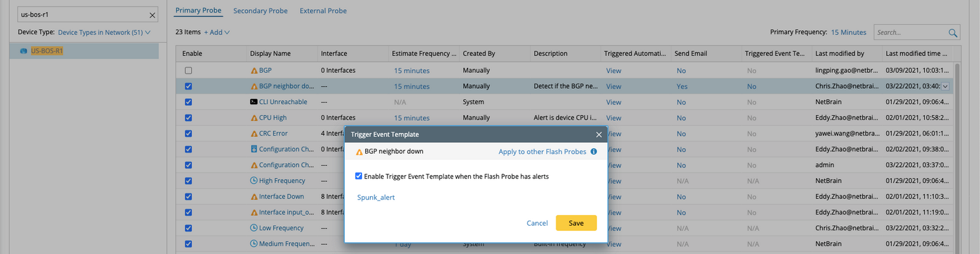Image resolution: width=980 pixels, height=254 pixels.
Task: Uncheck Enable Trigger Event Template checkbox
Action: 359,176
